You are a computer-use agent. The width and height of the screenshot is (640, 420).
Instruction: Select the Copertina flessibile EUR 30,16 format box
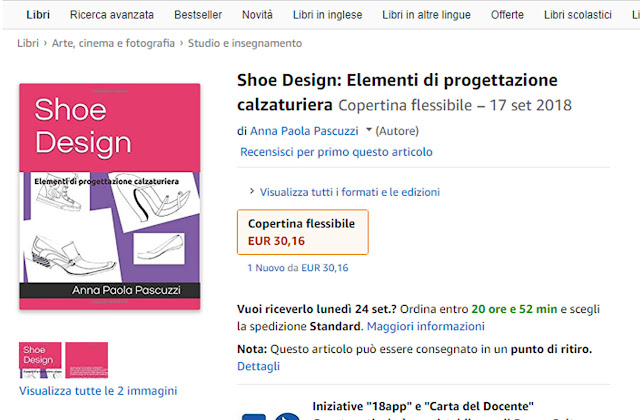[302, 232]
